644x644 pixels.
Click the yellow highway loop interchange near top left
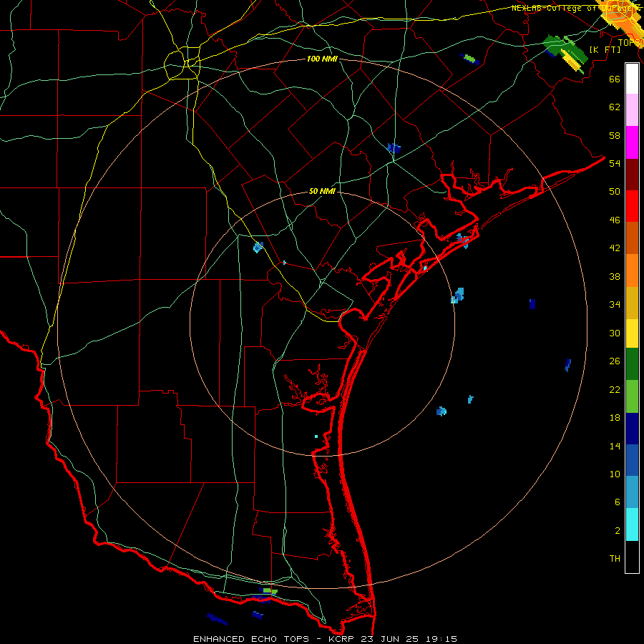tap(182, 64)
